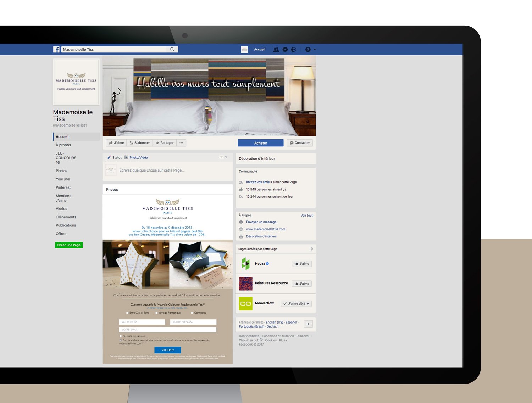Open Publications in sidebar

click(x=66, y=225)
